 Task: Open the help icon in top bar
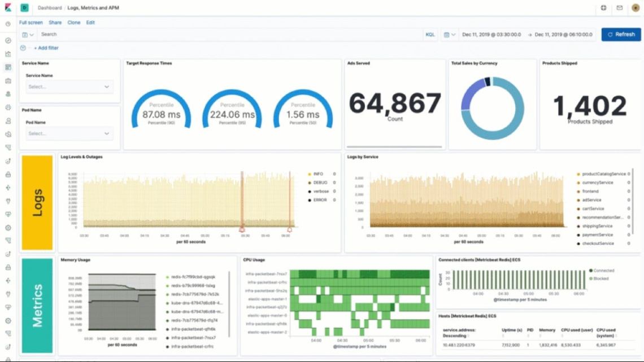(603, 8)
